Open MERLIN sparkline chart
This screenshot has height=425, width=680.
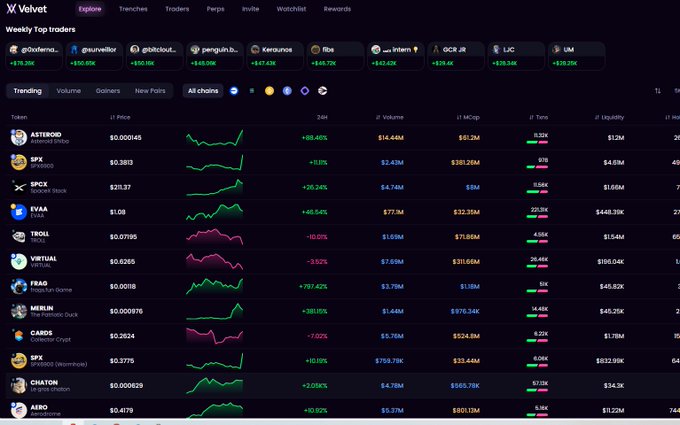pyautogui.click(x=215, y=311)
